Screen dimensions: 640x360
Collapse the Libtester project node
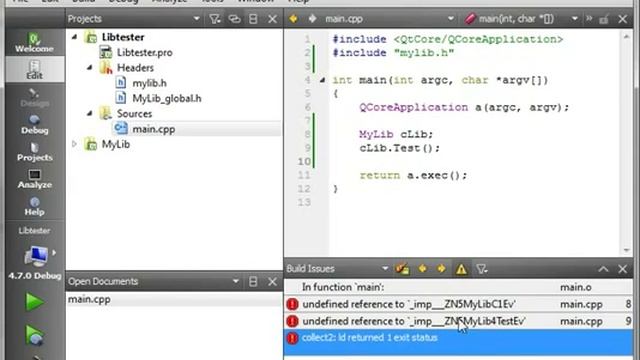coord(75,37)
